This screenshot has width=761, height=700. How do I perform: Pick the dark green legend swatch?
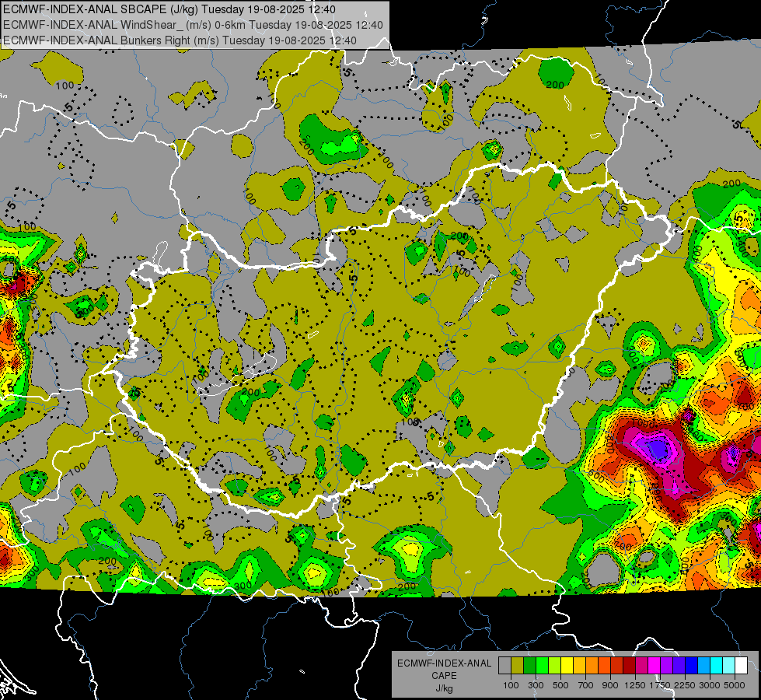tap(530, 666)
